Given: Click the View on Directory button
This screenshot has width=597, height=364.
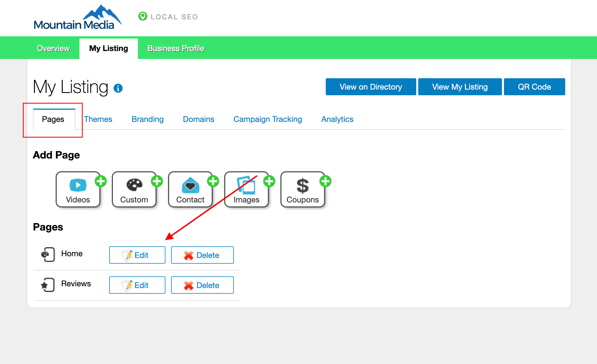Looking at the screenshot, I should [x=371, y=87].
